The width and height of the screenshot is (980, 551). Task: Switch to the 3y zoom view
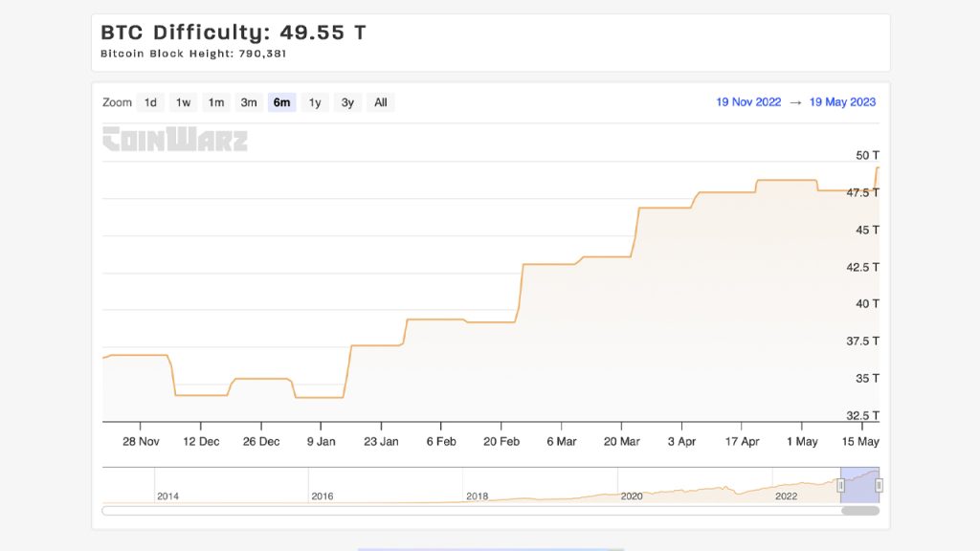tap(346, 102)
